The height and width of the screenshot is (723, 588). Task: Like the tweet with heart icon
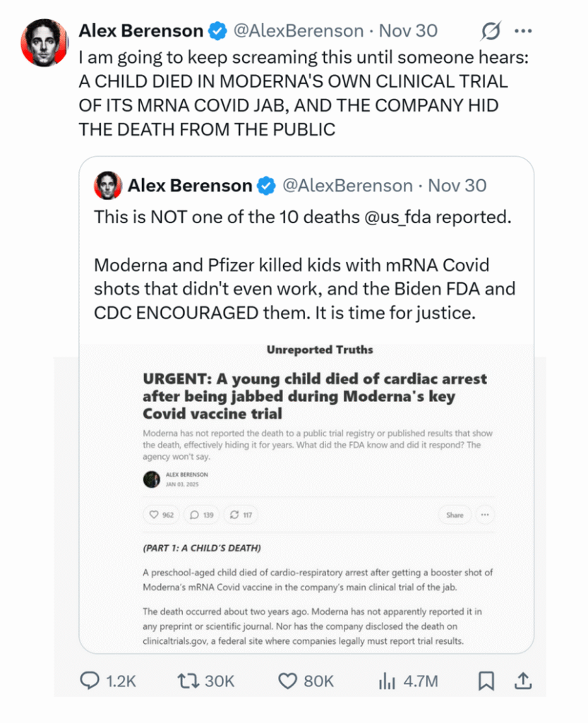pyautogui.click(x=287, y=681)
